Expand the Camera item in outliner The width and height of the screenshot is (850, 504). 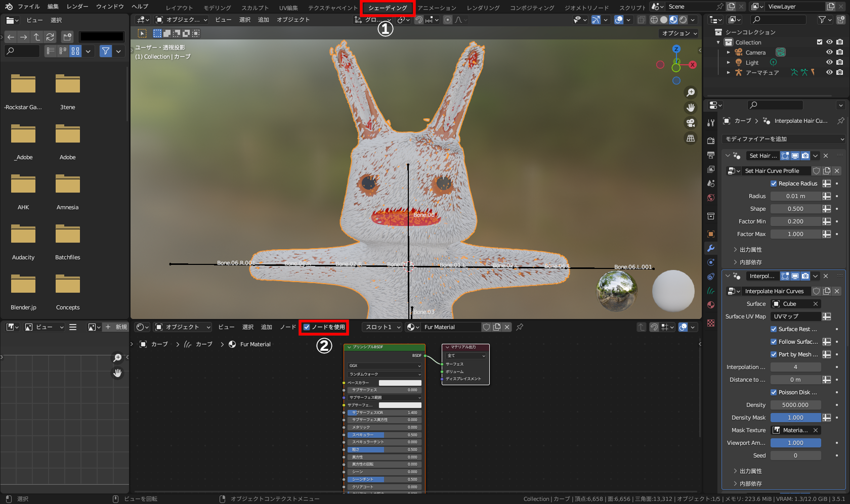(x=728, y=52)
